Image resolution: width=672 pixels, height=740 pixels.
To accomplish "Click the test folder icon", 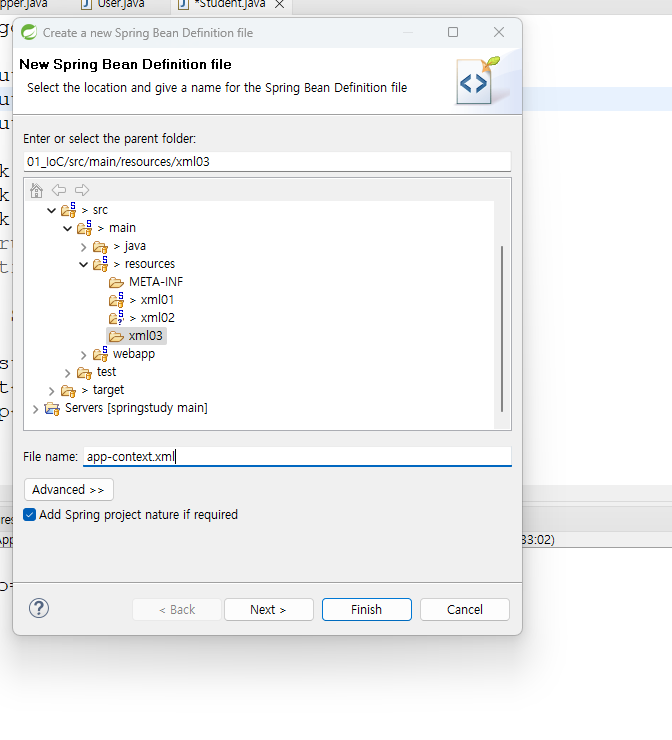I will click(x=84, y=372).
